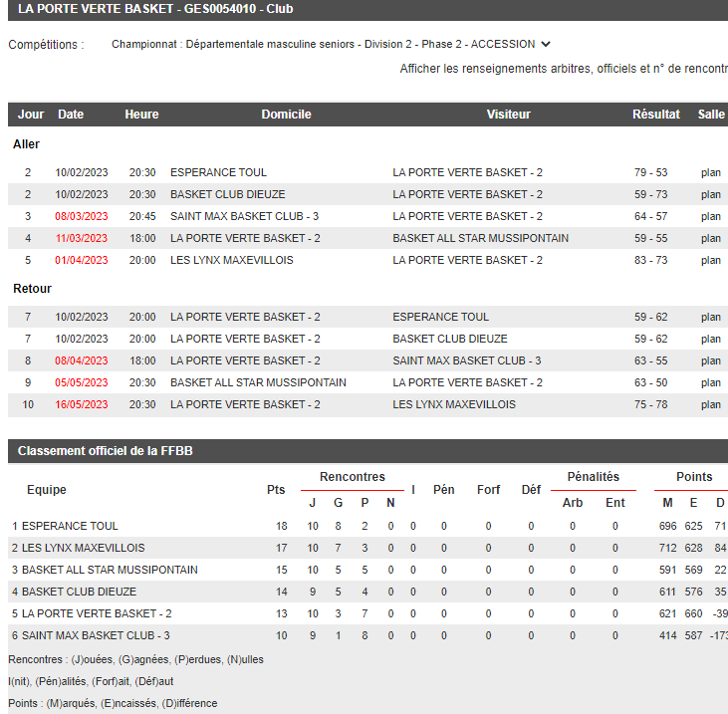The height and width of the screenshot is (714, 728).
Task: Click red date 08/04/2023
Action: coord(82,360)
